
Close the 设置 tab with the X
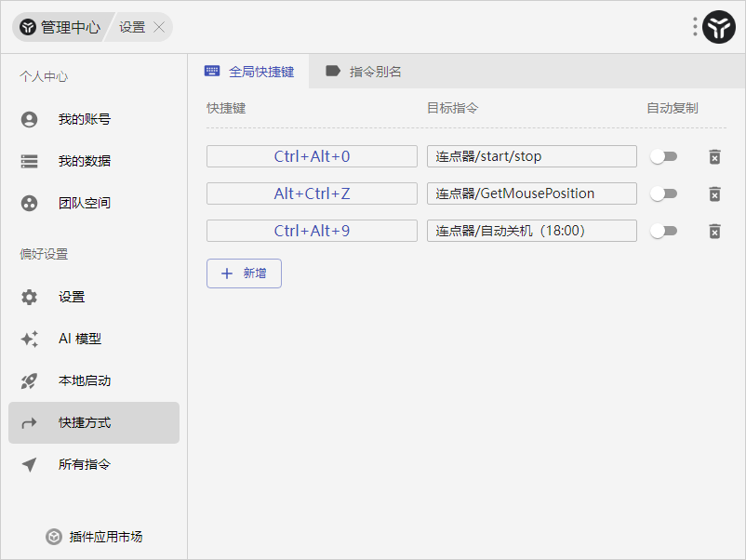tap(159, 27)
